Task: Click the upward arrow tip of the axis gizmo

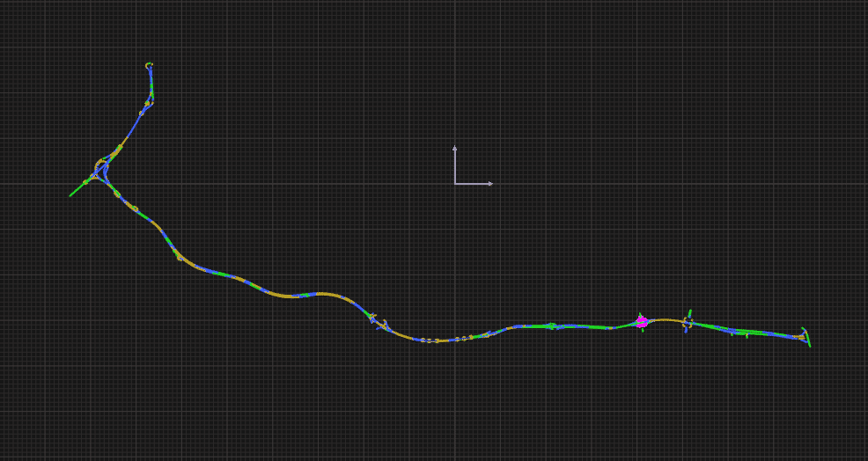Action: click(455, 147)
